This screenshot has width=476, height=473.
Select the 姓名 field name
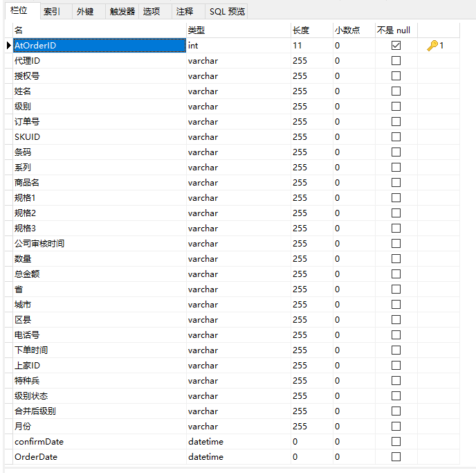(x=100, y=91)
